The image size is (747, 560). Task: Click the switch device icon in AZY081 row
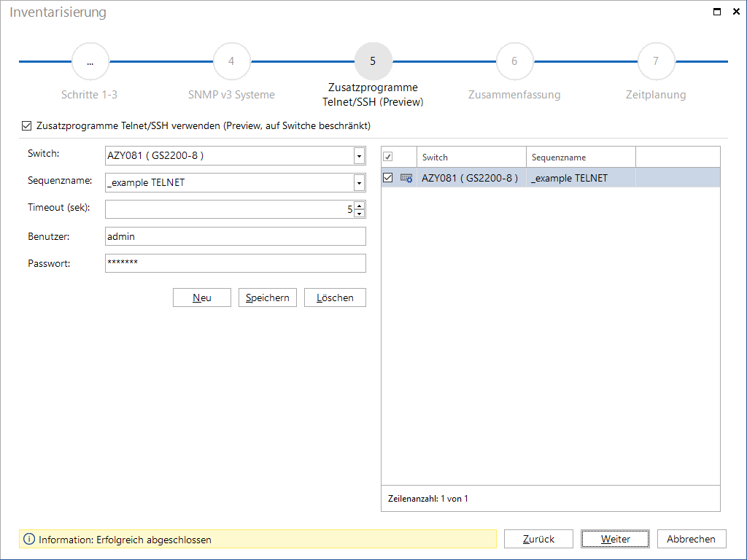click(406, 178)
